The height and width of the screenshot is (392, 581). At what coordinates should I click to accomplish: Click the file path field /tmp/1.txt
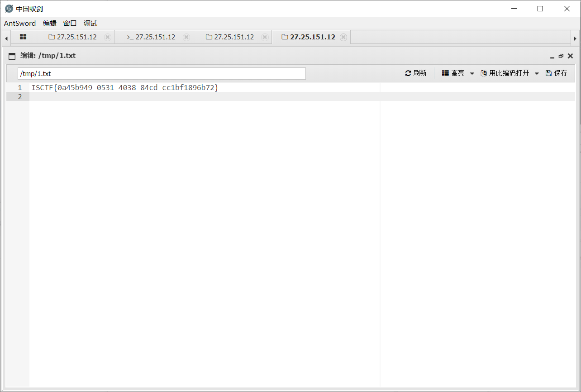(162, 73)
